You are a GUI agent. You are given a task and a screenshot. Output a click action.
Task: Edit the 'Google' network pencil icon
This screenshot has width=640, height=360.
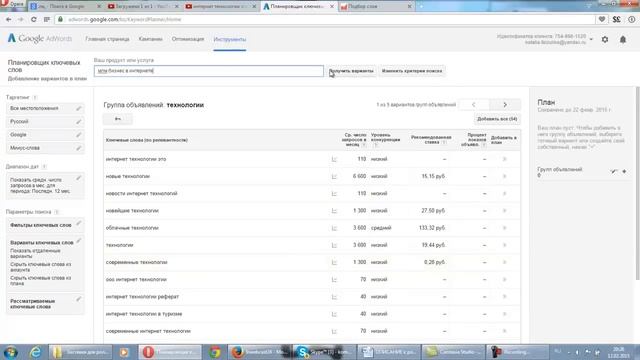pyautogui.click(x=79, y=135)
